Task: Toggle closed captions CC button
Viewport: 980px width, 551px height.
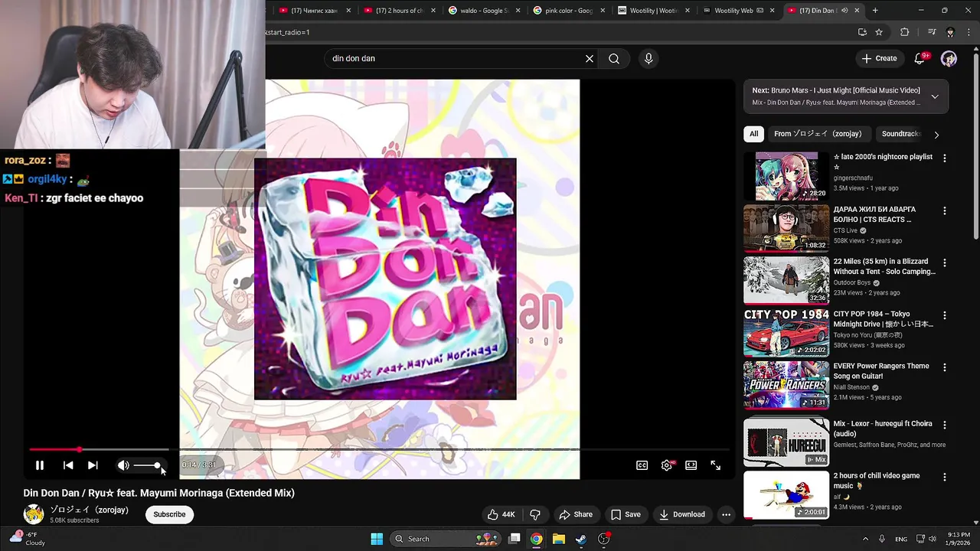Action: 642,465
